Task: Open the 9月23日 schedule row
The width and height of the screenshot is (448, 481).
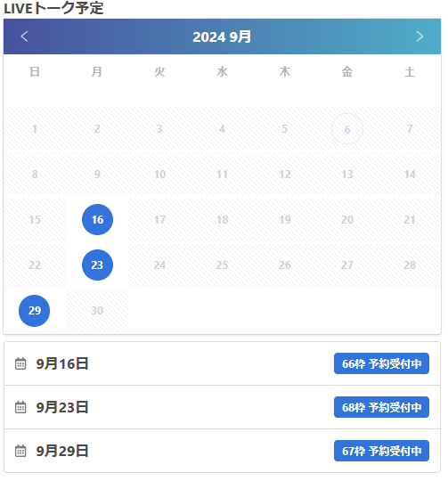Action: coord(222,407)
